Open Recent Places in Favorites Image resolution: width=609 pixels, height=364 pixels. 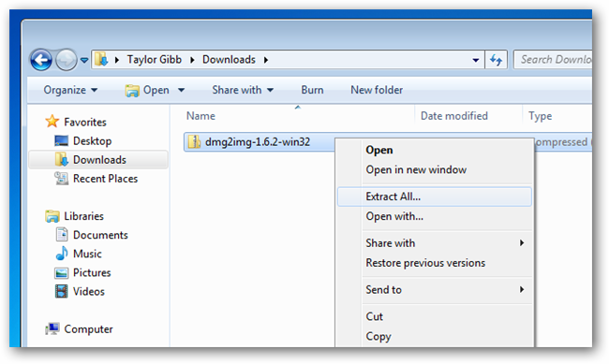click(x=105, y=179)
